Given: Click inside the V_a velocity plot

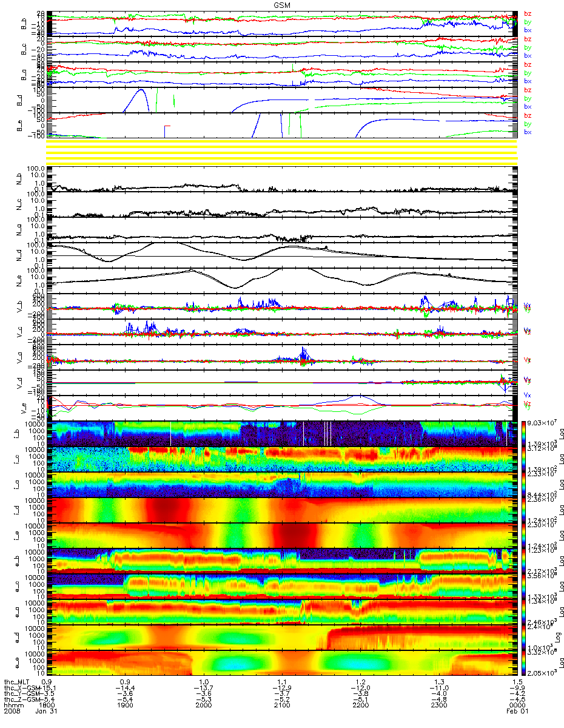Looking at the screenshot, I should pyautogui.click(x=281, y=357).
